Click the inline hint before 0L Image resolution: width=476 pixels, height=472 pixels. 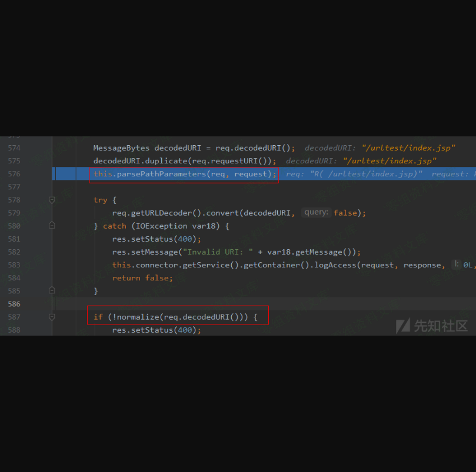click(x=457, y=265)
